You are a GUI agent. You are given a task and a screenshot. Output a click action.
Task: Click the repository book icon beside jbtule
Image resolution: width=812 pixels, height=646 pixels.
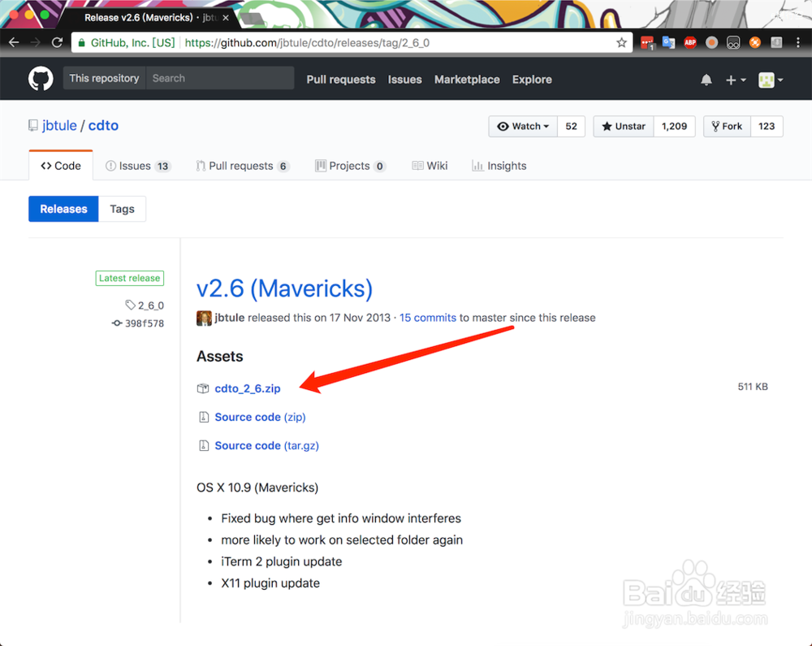tap(33, 125)
